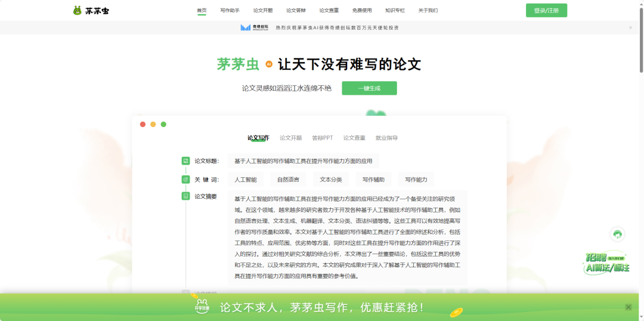This screenshot has width=644, height=321.
Task: Click the 登录/注册 button
Action: (546, 11)
